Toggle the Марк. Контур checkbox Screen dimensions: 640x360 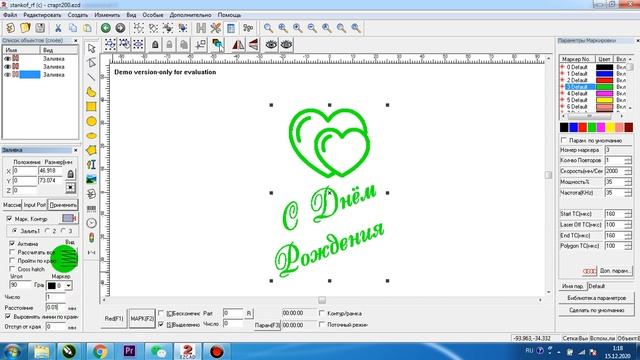click(x=9, y=219)
